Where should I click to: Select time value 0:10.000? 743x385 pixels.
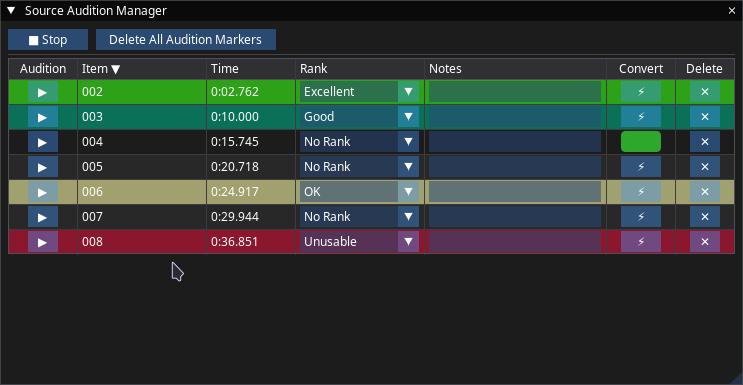coord(235,117)
